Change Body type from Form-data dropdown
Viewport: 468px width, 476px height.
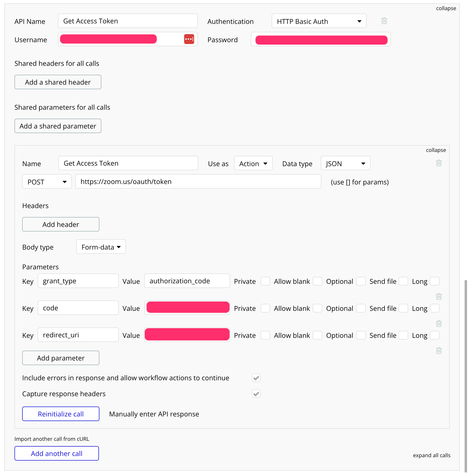pyautogui.click(x=101, y=247)
